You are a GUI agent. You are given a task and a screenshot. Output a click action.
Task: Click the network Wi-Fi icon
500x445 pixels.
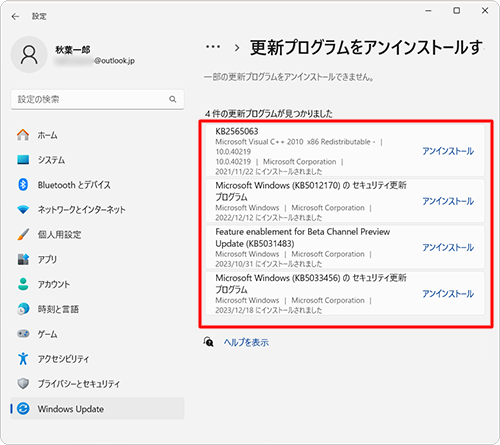tap(23, 209)
